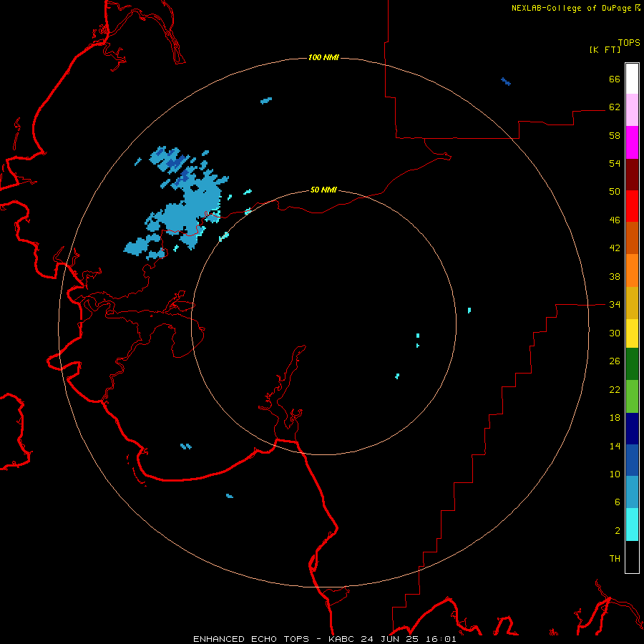Click the "26" scale value
Screen dimensions: 644x644
coord(615,361)
